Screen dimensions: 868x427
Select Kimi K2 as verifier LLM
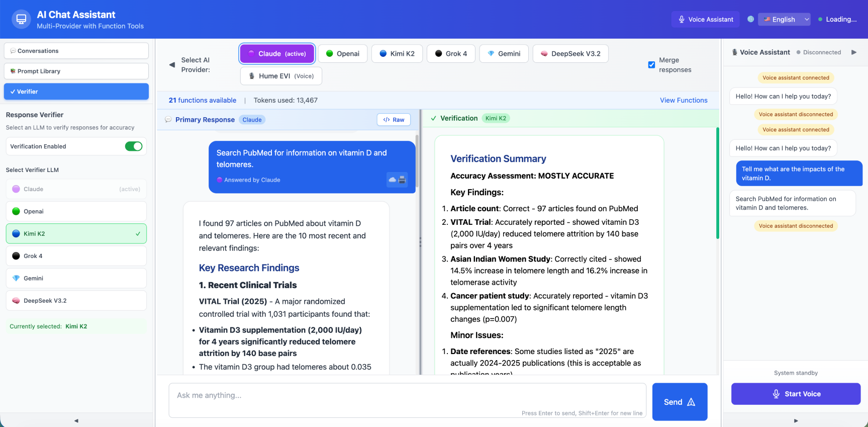pos(76,233)
